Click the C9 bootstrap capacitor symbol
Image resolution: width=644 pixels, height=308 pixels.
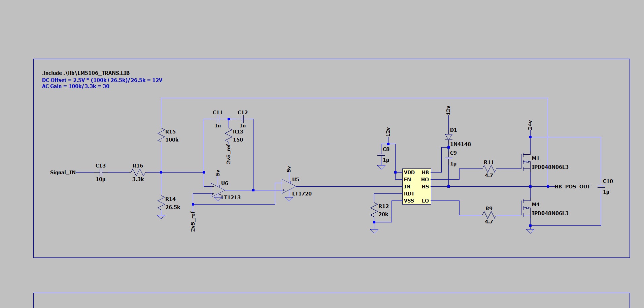[448, 158]
